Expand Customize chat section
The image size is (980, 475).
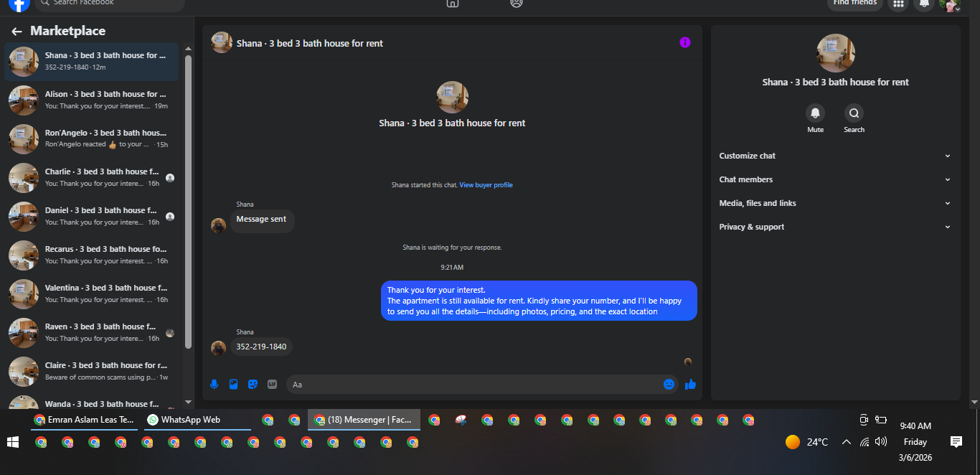point(835,156)
